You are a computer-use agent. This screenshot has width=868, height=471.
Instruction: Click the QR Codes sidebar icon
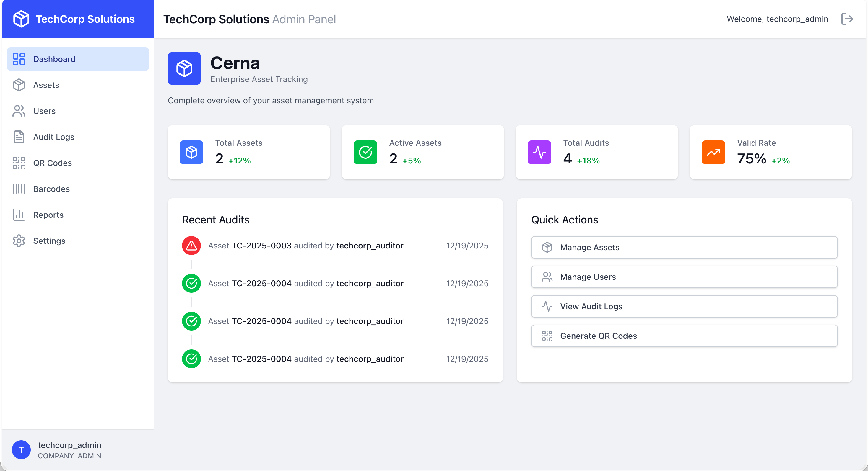19,163
